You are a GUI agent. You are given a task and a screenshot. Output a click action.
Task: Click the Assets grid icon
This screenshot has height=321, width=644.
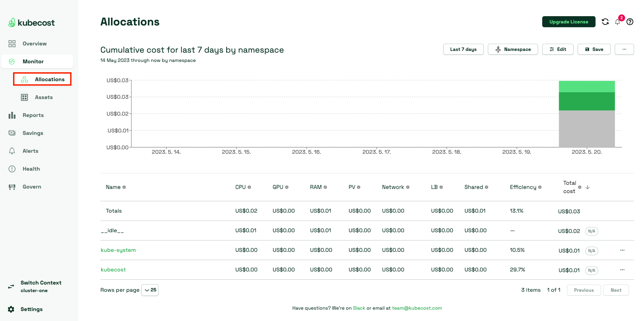(24, 97)
